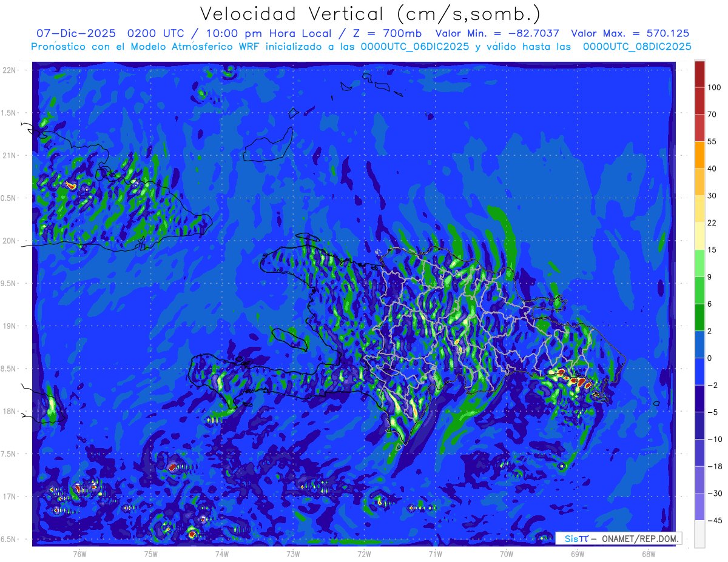This screenshot has height=562, width=728.
Task: Click the dark green swatch between 6 and 2
Action: click(699, 316)
